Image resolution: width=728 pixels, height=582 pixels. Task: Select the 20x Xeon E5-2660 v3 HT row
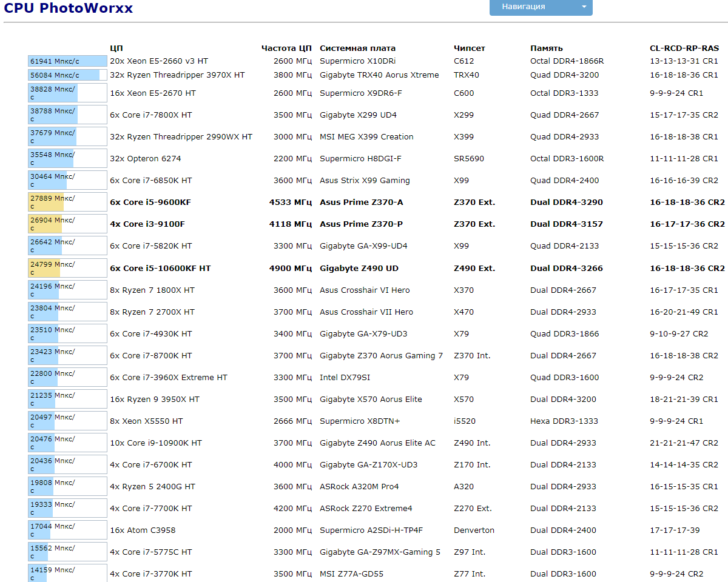[x=159, y=61]
